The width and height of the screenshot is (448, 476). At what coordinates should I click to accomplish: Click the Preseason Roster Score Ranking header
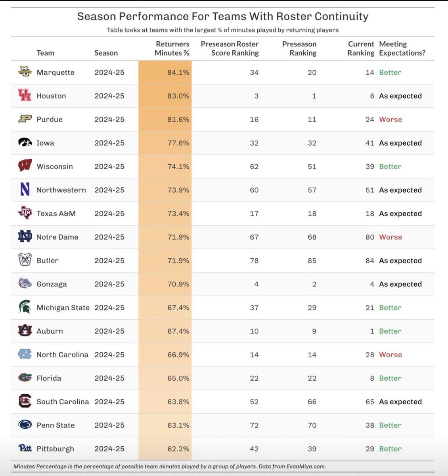click(x=230, y=48)
